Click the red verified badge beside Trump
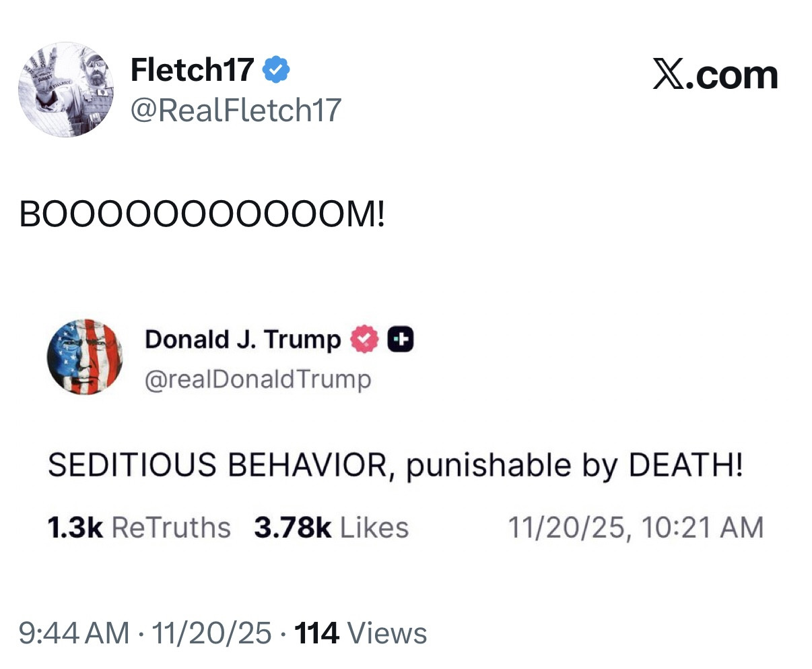The height and width of the screenshot is (669, 812). pos(364,340)
